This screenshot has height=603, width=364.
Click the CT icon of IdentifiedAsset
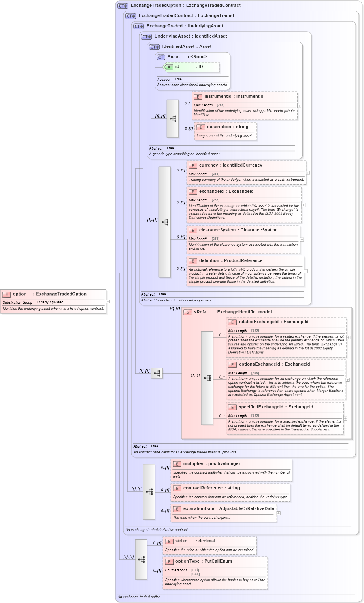(155, 47)
